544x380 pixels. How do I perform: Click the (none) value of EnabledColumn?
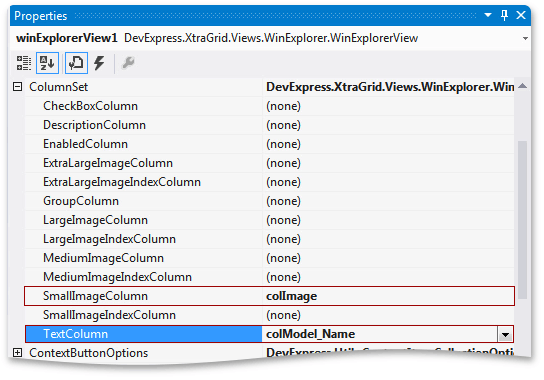pos(283,144)
